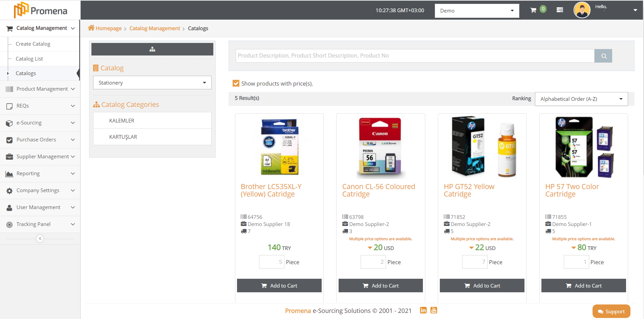Collapse the sidebar with the arrow icon
The width and height of the screenshot is (644, 319).
click(40, 238)
